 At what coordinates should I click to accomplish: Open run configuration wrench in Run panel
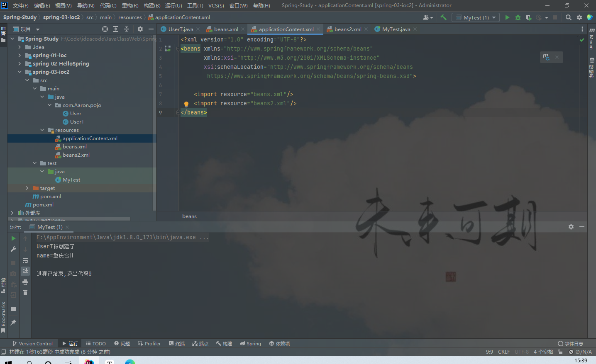click(13, 249)
